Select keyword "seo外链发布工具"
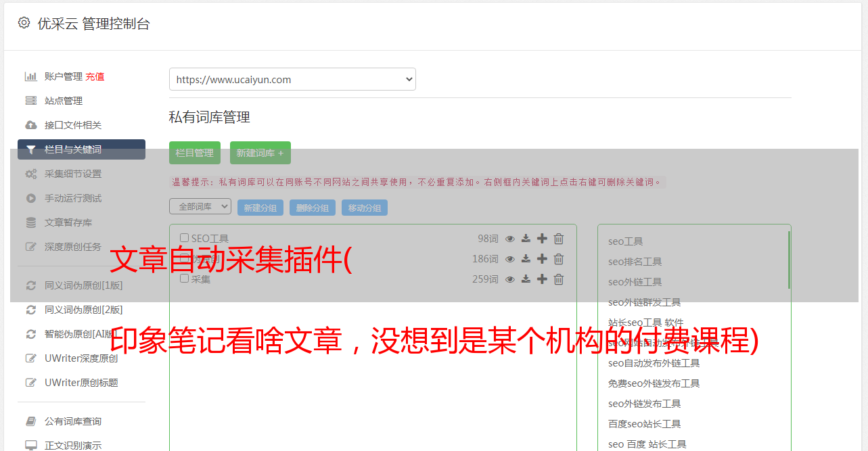The height and width of the screenshot is (451, 868). click(x=645, y=404)
